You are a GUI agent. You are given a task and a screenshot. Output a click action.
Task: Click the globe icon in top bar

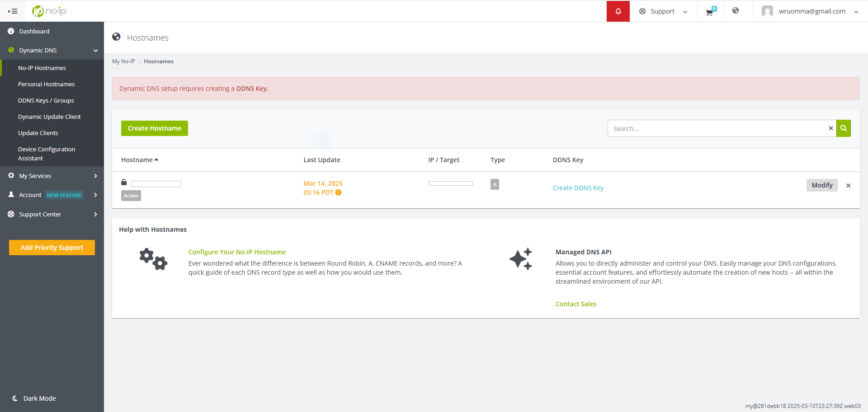tap(736, 11)
